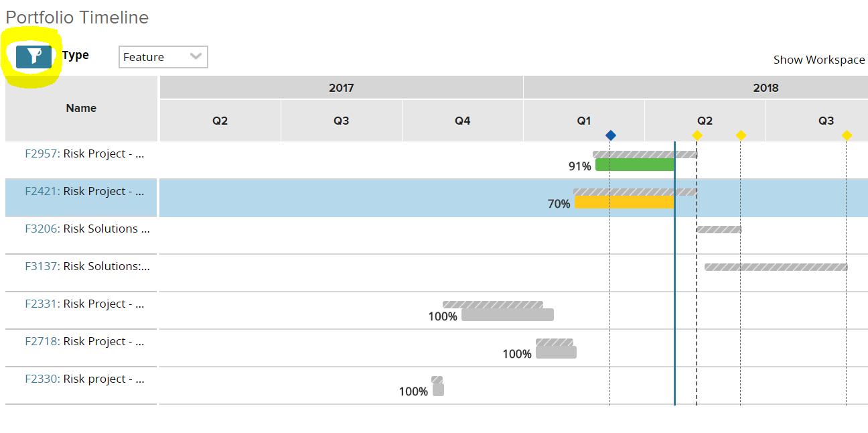Click the Name column header

pos(80,108)
